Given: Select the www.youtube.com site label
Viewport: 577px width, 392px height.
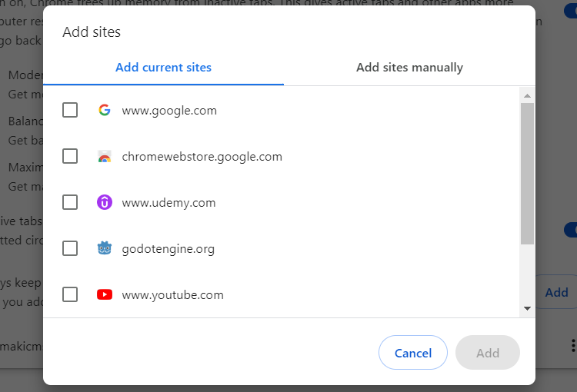Looking at the screenshot, I should click(172, 295).
